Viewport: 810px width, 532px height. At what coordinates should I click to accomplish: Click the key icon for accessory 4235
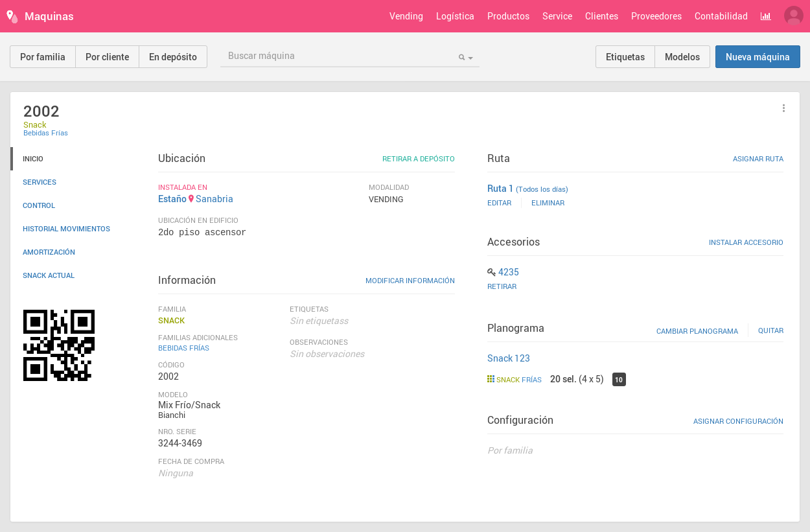tap(491, 272)
